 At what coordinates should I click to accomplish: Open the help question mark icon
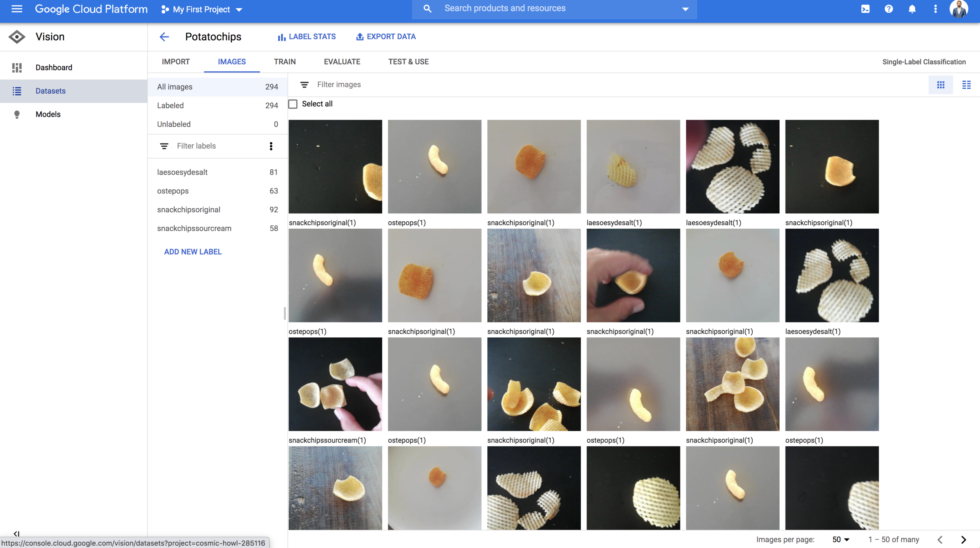889,9
